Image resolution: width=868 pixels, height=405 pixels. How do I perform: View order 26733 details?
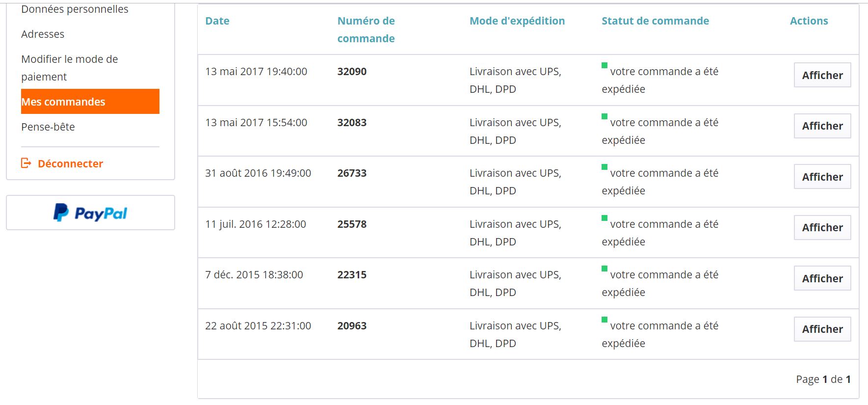822,177
